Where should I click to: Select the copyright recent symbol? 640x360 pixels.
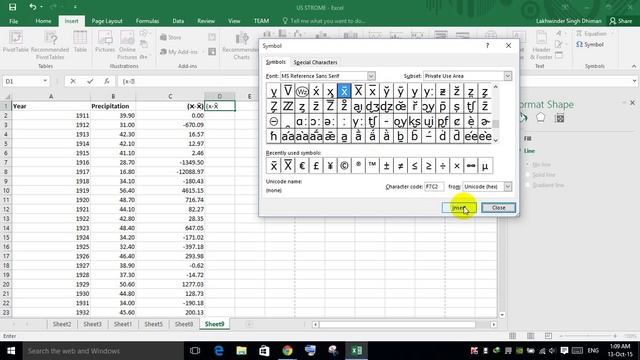tap(344, 166)
